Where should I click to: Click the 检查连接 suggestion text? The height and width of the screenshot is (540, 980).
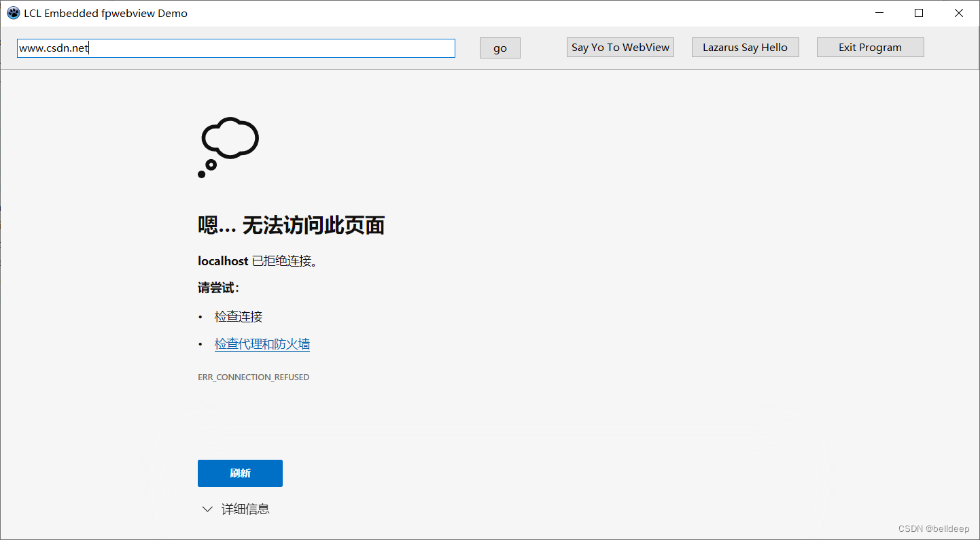239,317
